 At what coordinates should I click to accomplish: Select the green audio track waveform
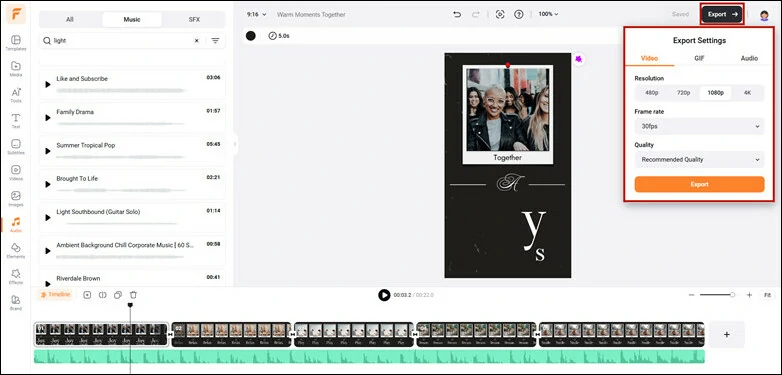369,357
